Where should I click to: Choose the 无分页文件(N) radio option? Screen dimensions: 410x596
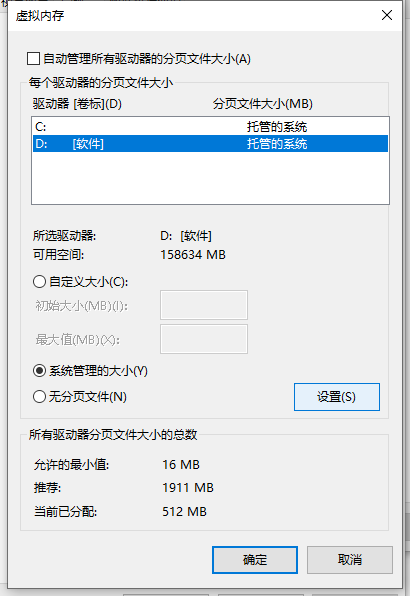click(40, 397)
